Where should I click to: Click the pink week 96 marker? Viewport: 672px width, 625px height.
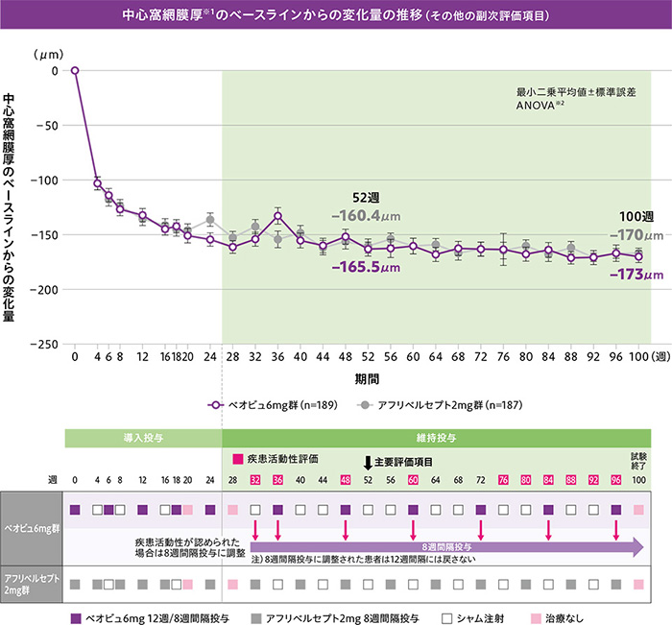616,479
